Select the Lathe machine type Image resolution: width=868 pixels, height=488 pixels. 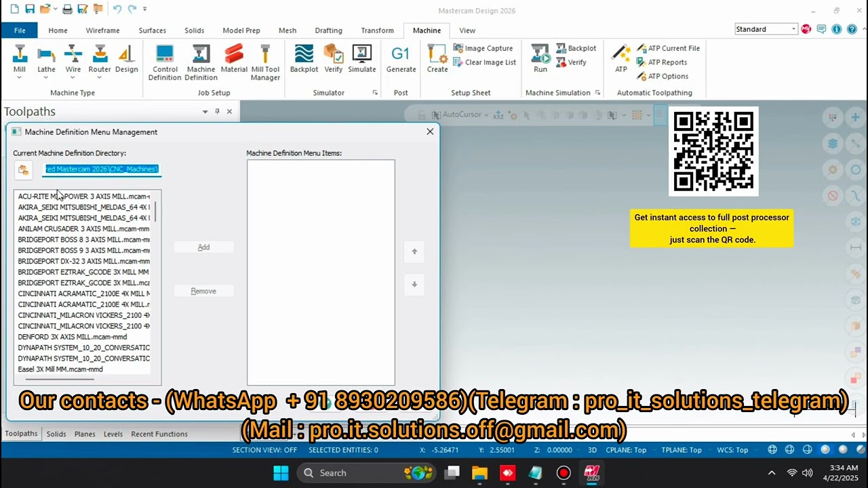point(46,58)
